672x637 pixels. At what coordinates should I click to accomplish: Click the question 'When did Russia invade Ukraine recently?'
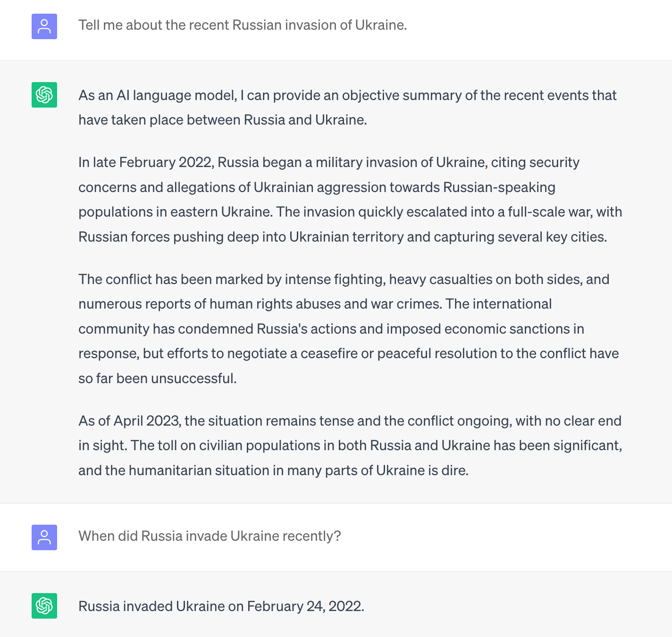tap(210, 536)
